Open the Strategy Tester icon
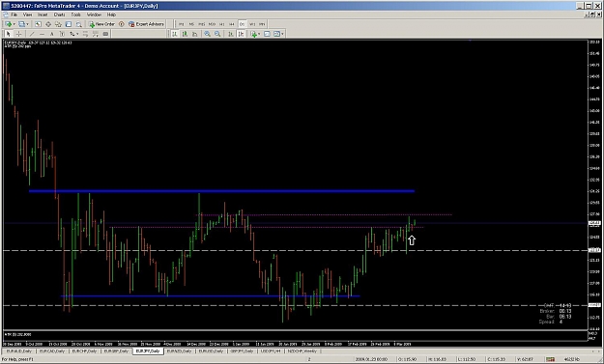The height and width of the screenshot is (364, 604). click(78, 24)
